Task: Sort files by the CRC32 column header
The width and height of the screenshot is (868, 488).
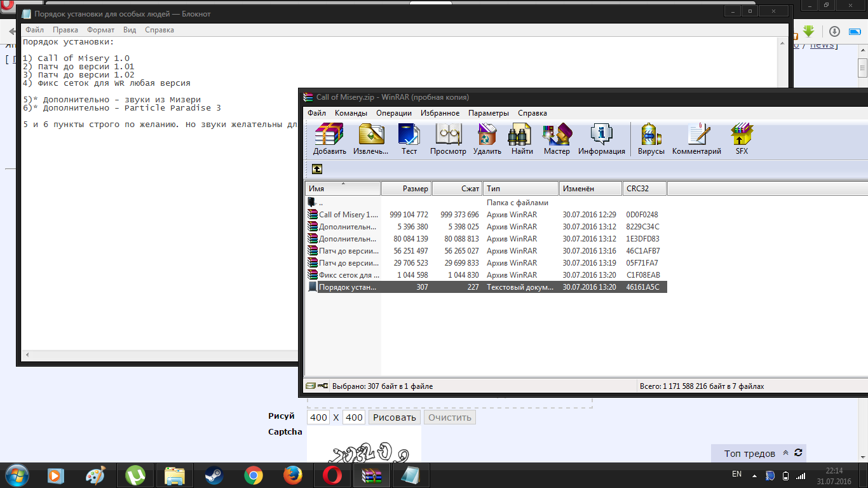Action: [x=645, y=189]
